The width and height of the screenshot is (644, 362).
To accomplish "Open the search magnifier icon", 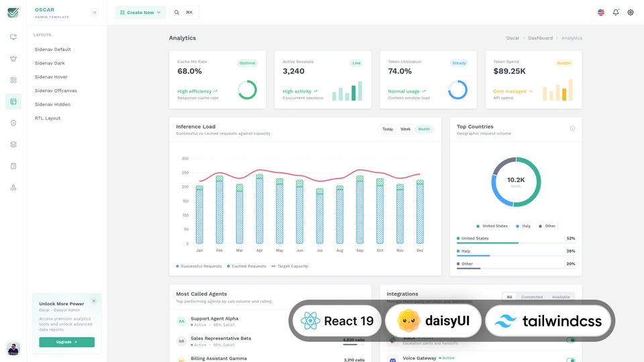I will pos(176,12).
